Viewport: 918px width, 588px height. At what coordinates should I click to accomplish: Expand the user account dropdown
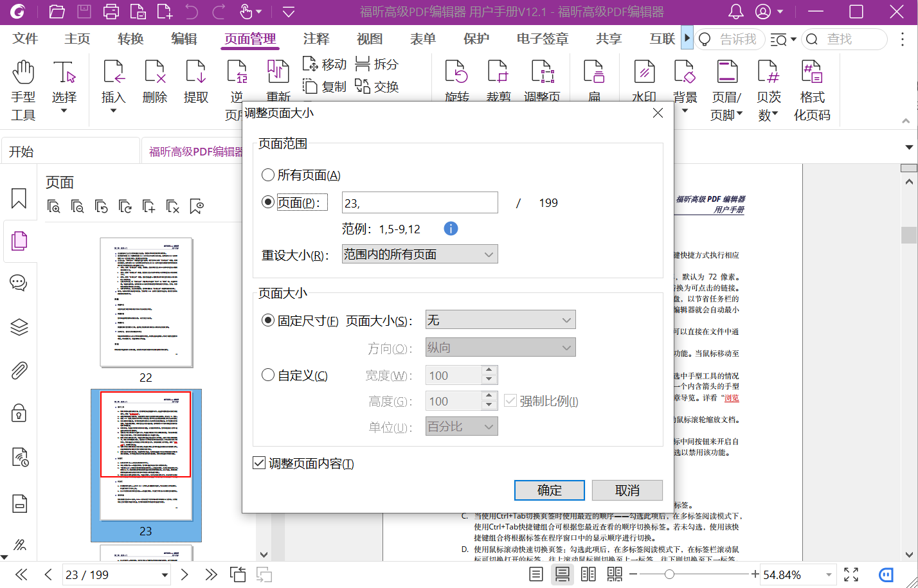coord(780,12)
